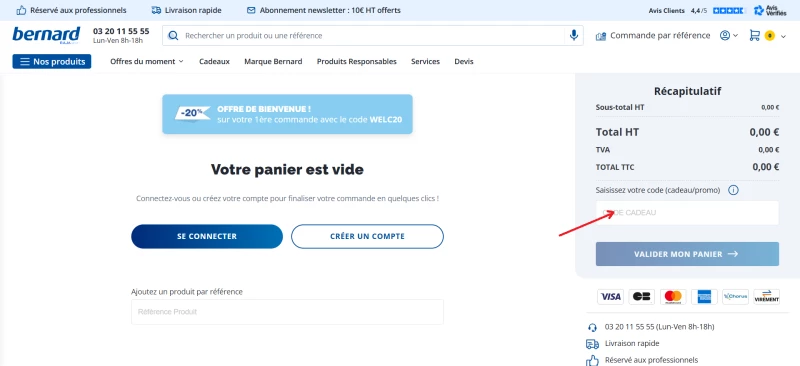Click the hamburger icon in Nos produits
Screen dimensions: 800x366
tap(24, 62)
